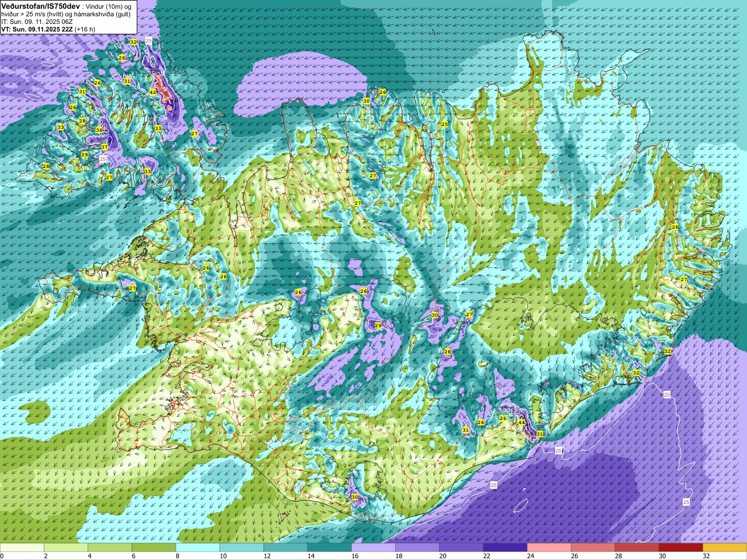The image size is (747, 560).
Task: Select the 4–6 m/s green legend swatch
Action: (110, 548)
